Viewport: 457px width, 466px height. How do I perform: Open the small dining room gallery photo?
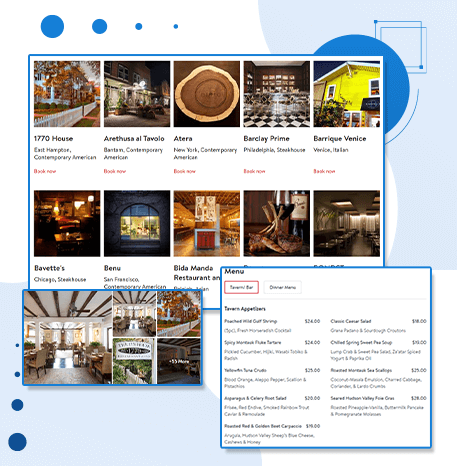click(134, 314)
